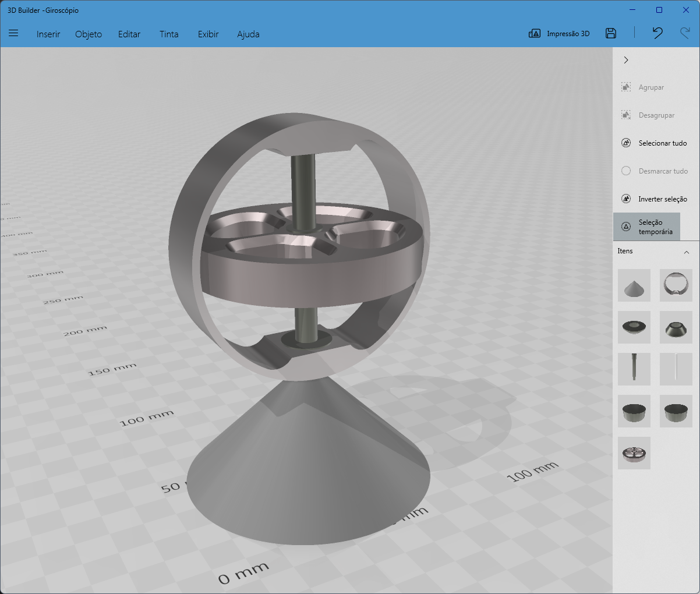Click the Desagrupar (ungroup) icon
The image size is (700, 594).
(625, 115)
